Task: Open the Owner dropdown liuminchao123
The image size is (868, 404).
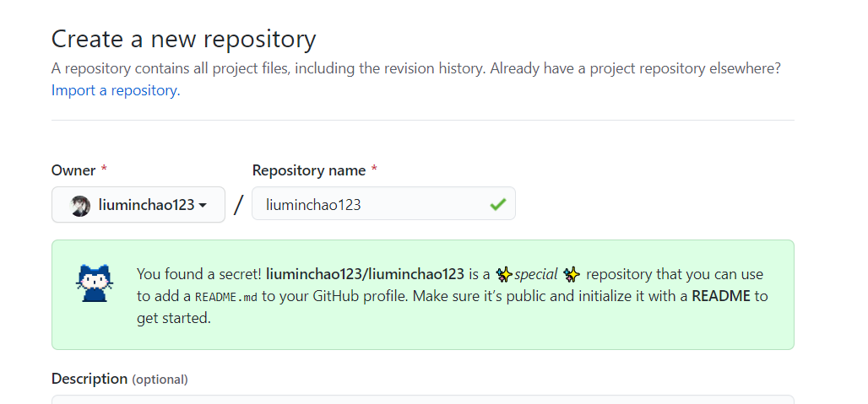Action: (x=138, y=204)
